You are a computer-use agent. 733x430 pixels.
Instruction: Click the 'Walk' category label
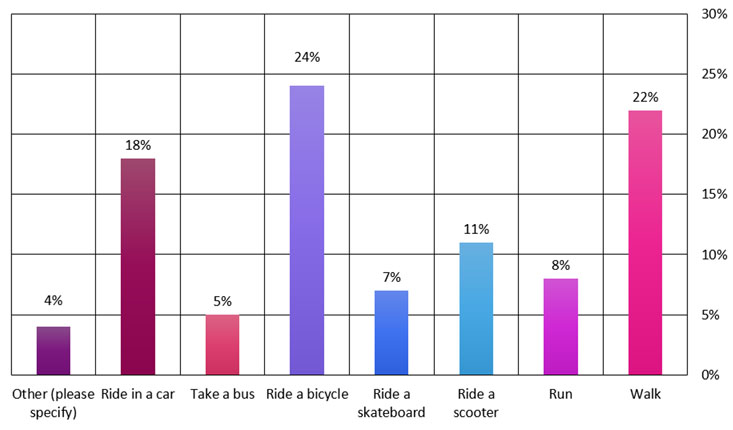point(645,394)
